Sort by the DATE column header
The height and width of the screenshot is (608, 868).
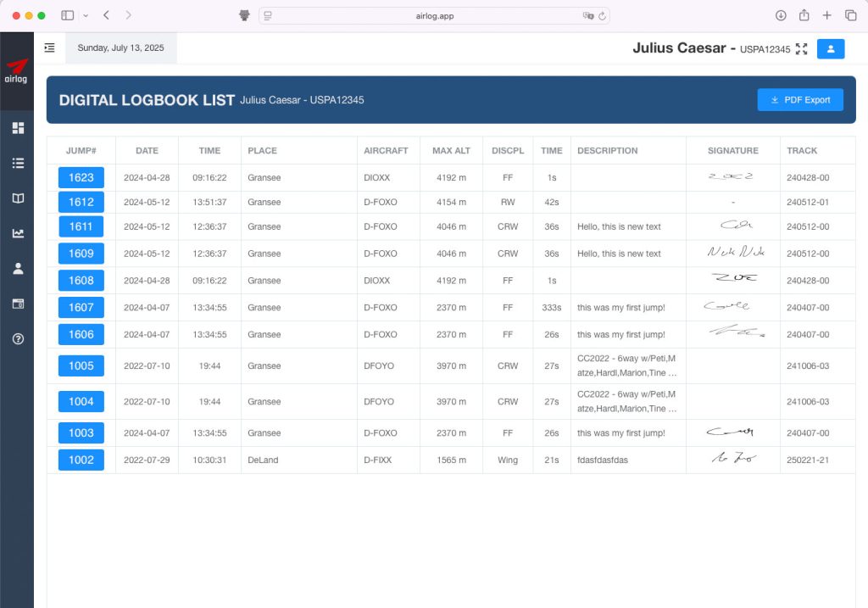click(x=147, y=151)
